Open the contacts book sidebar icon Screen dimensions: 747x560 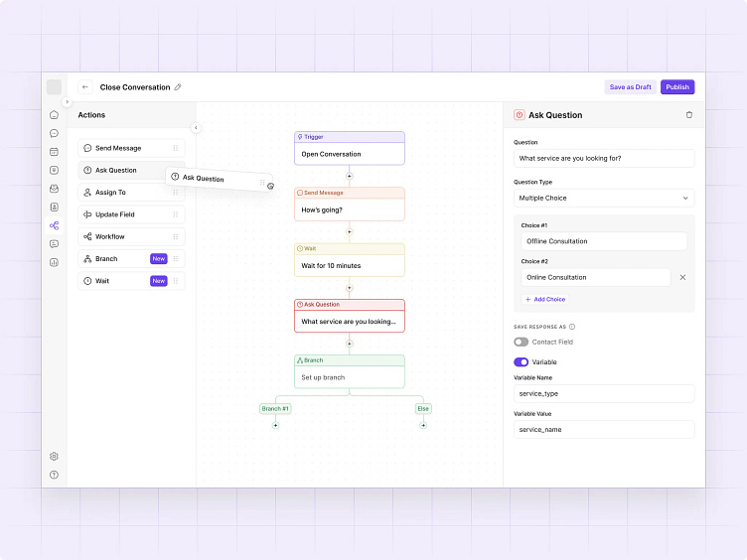54,208
